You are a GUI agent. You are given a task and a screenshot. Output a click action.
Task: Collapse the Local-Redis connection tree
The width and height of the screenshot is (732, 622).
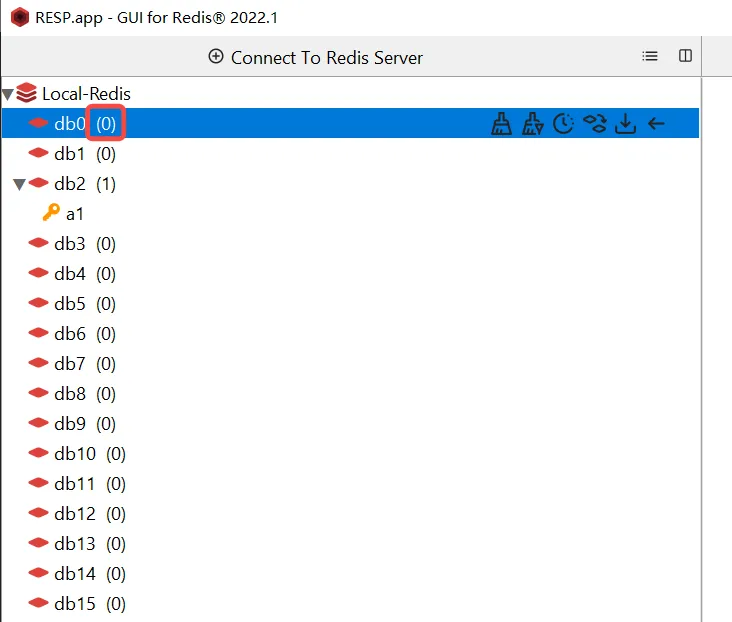pos(8,94)
